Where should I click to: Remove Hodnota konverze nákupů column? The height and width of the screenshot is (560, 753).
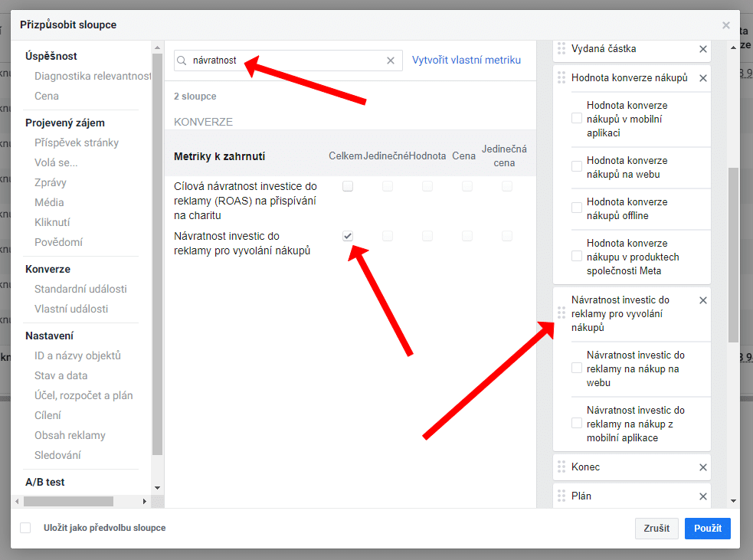[703, 78]
